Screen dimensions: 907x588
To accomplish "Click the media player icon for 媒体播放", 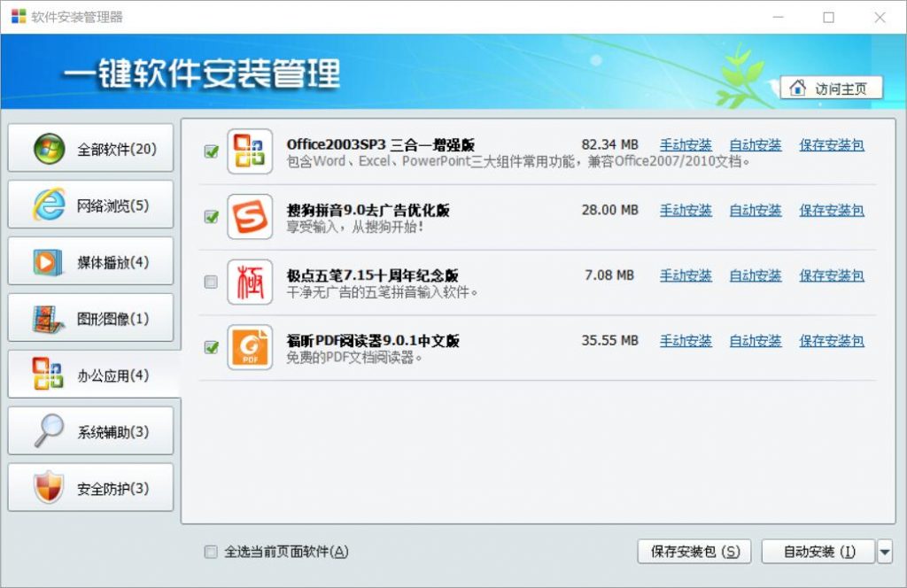I will pyautogui.click(x=48, y=262).
